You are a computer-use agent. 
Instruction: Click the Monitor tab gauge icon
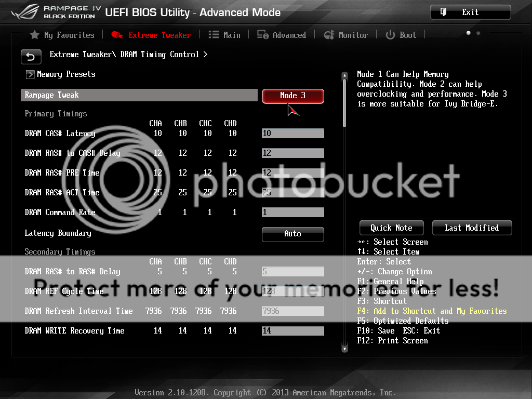329,35
